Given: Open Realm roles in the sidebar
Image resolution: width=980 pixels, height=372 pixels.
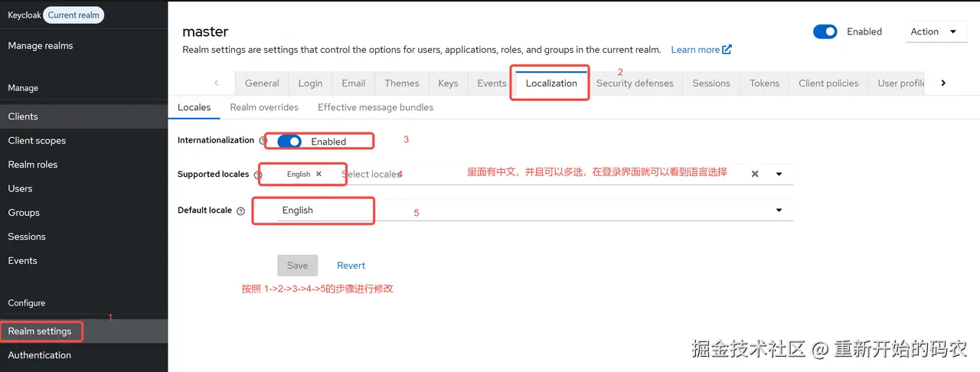Looking at the screenshot, I should click(83, 165).
